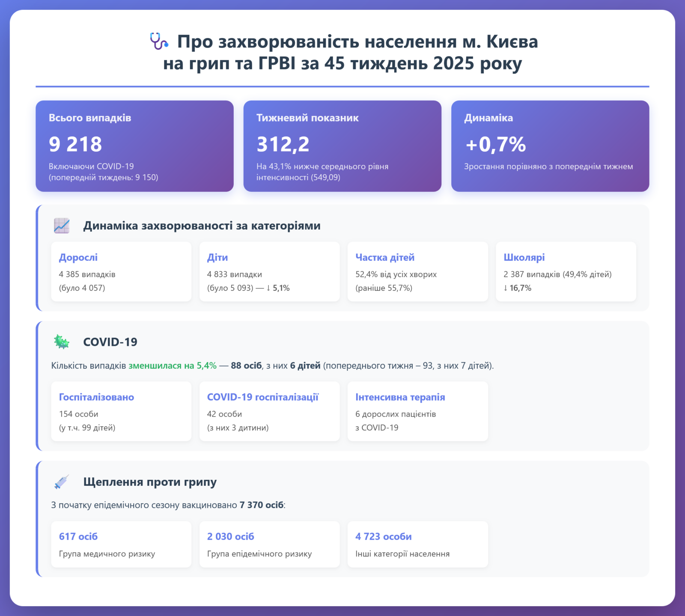Click the "617 осіб" medical risk card
This screenshot has width=685, height=616.
(121, 544)
